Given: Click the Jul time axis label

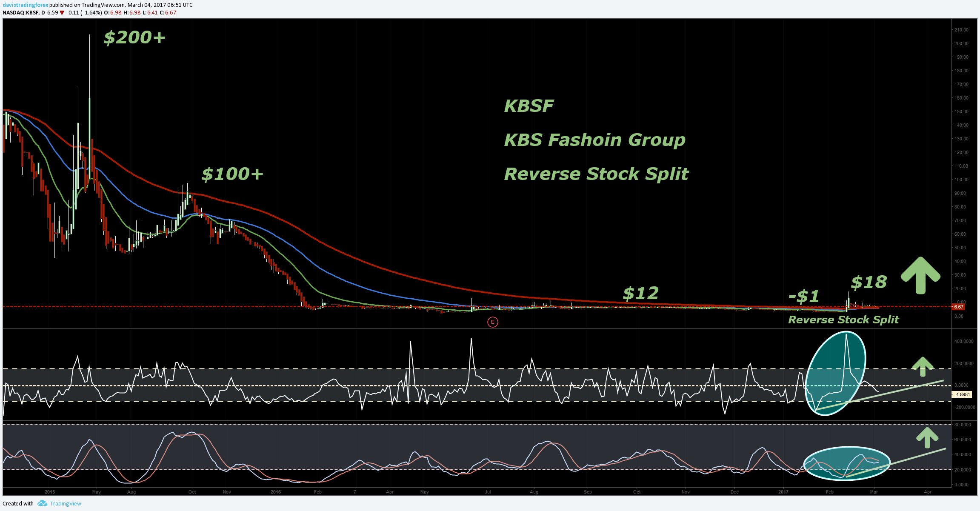Looking at the screenshot, I should coord(488,492).
